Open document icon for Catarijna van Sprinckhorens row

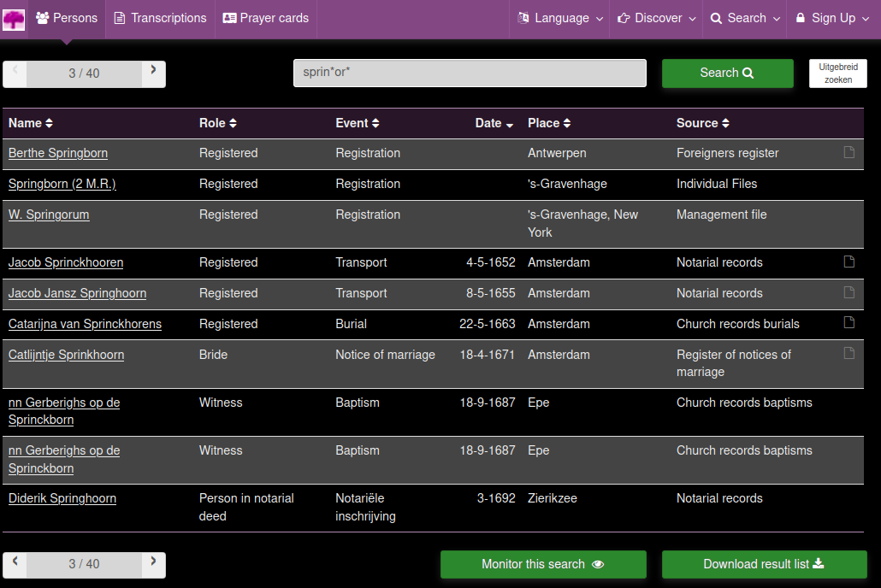click(x=848, y=323)
